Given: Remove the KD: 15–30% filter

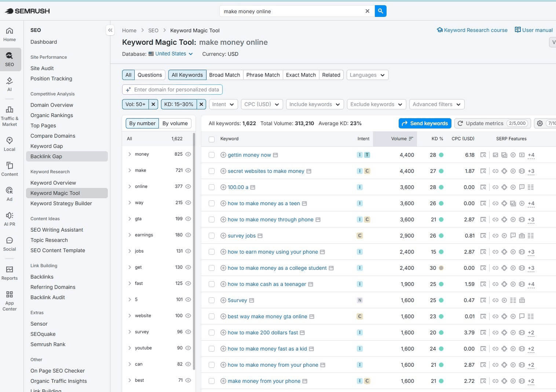Looking at the screenshot, I should coord(201,104).
